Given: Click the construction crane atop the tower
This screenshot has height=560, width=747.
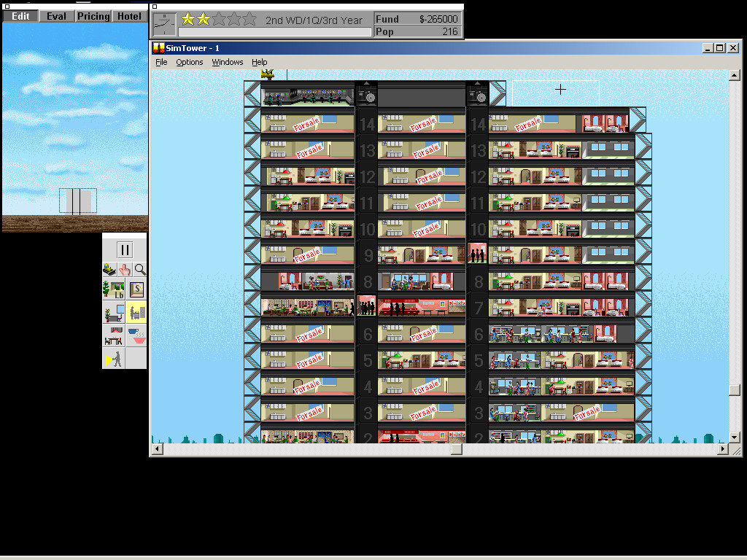Looking at the screenshot, I should point(267,74).
